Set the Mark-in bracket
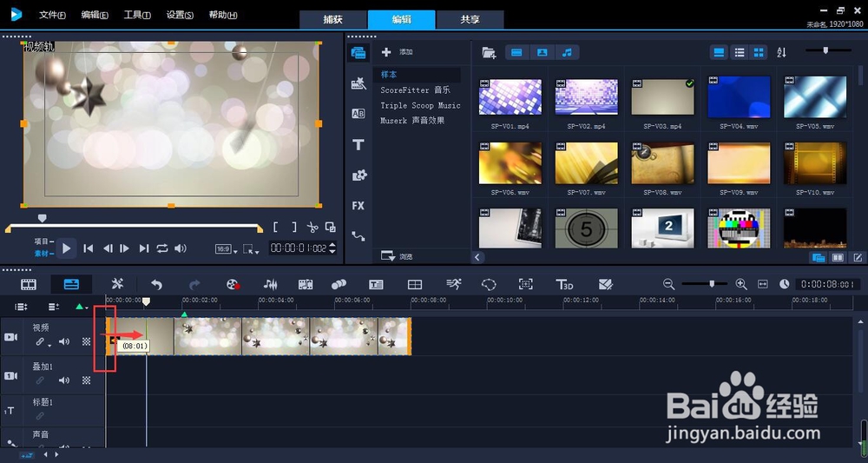Screen dimensions: 868x463 click(x=276, y=227)
